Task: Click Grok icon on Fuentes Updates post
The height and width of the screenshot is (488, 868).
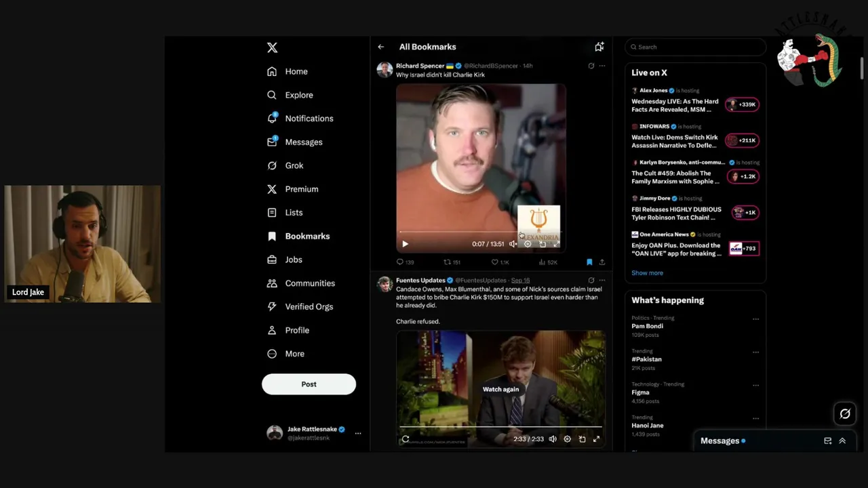Action: point(591,280)
